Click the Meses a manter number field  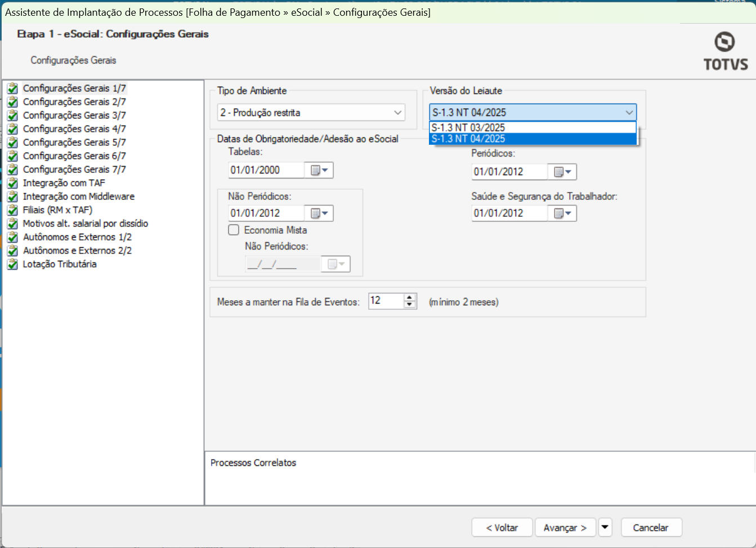pos(386,301)
